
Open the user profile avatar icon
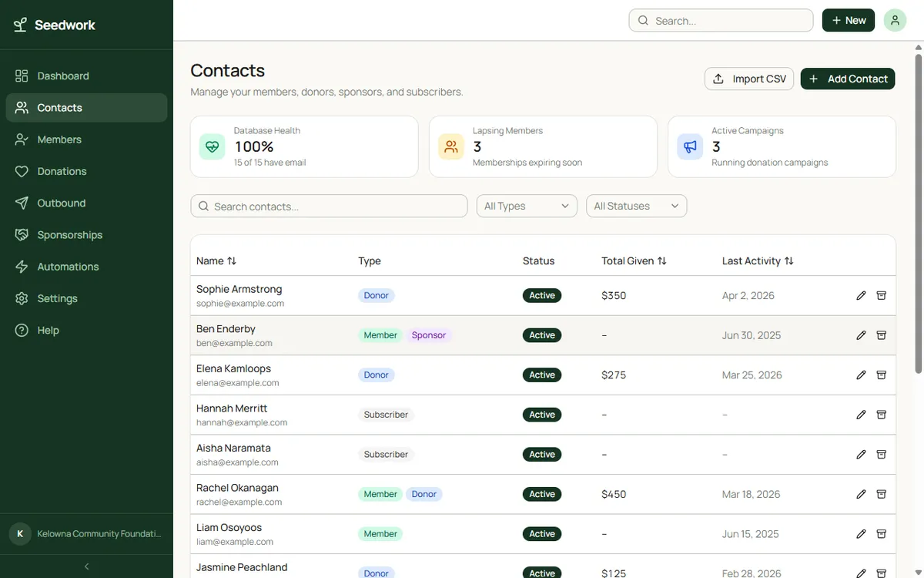click(894, 19)
